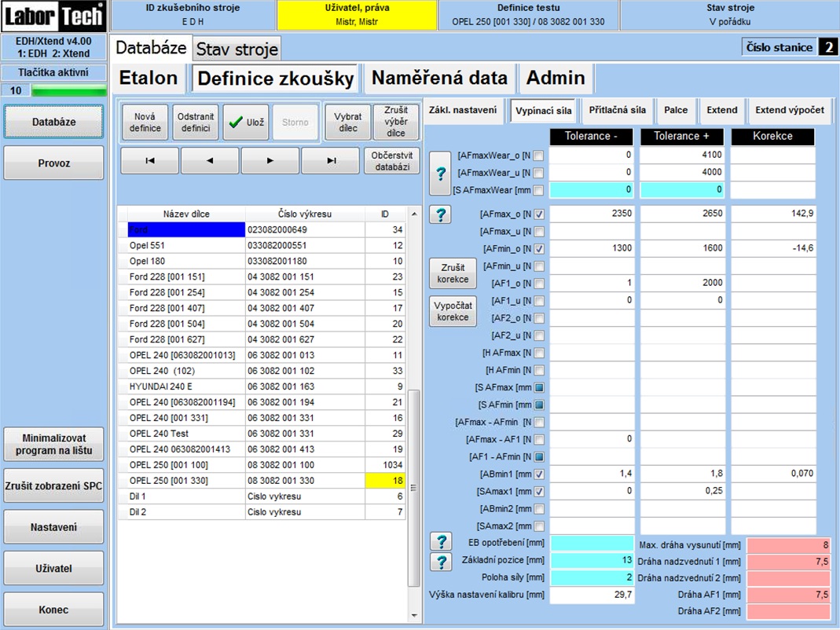The width and height of the screenshot is (840, 630).
Task: Click the part list scrollbar up arrow
Action: (413, 214)
